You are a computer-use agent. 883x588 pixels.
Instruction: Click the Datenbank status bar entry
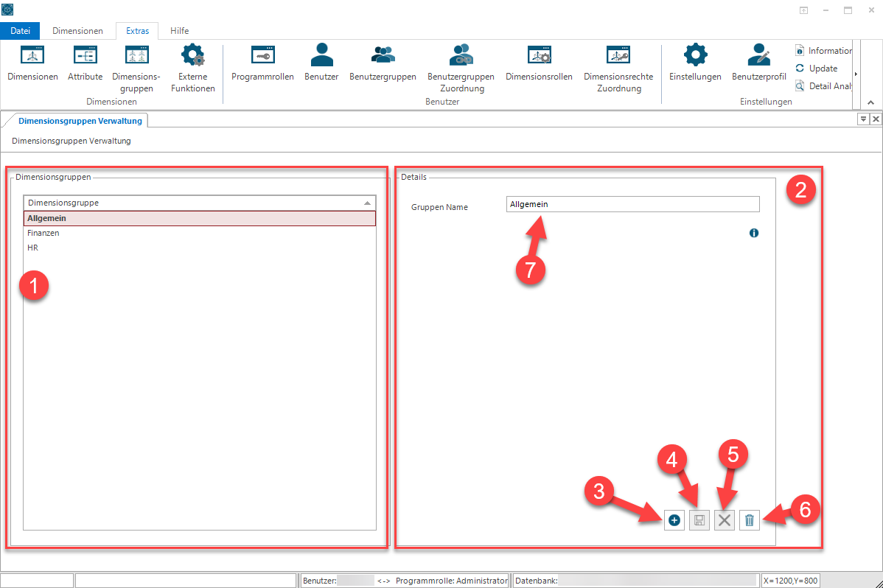635,581
